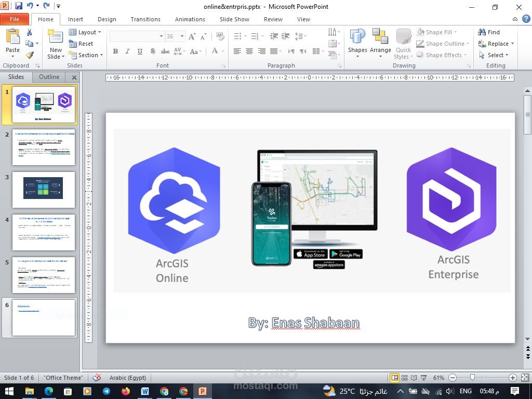Toggle Underline formatting
The image size is (532, 399).
[140, 51]
